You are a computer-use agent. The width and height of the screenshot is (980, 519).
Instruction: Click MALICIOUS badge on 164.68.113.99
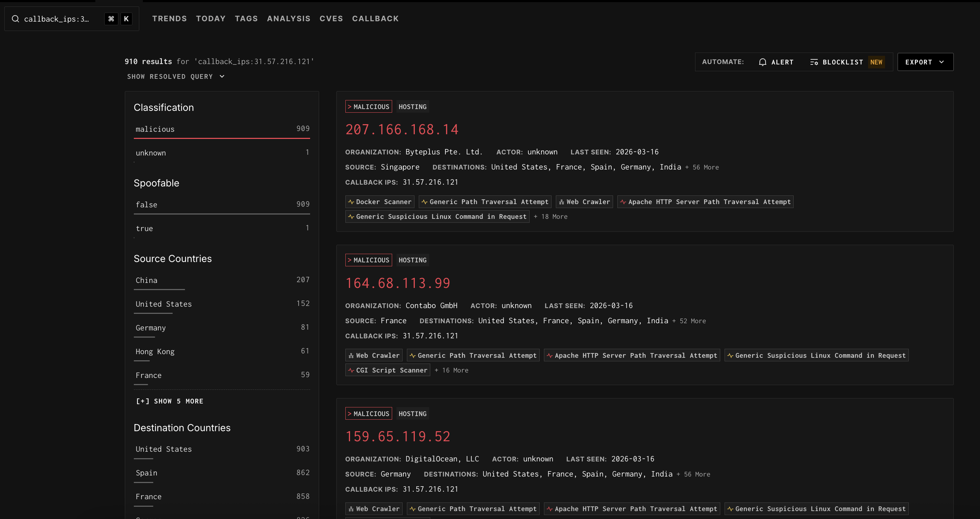pyautogui.click(x=368, y=260)
